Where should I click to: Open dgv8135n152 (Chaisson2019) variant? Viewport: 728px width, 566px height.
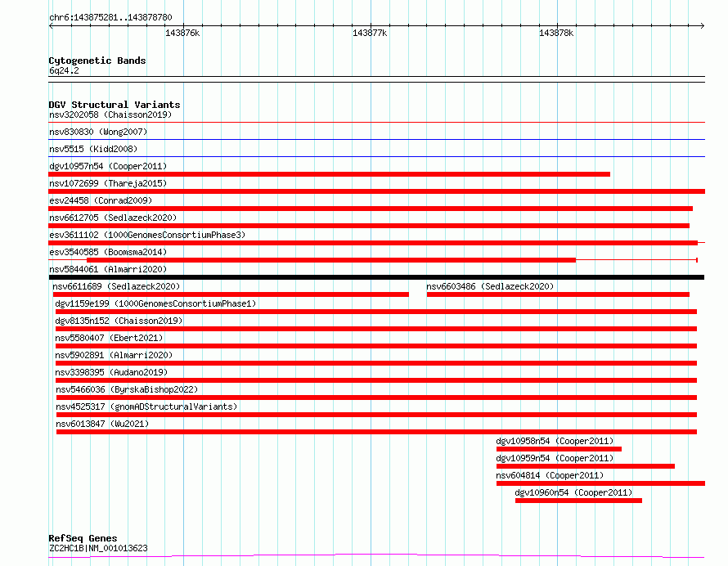pos(119,321)
